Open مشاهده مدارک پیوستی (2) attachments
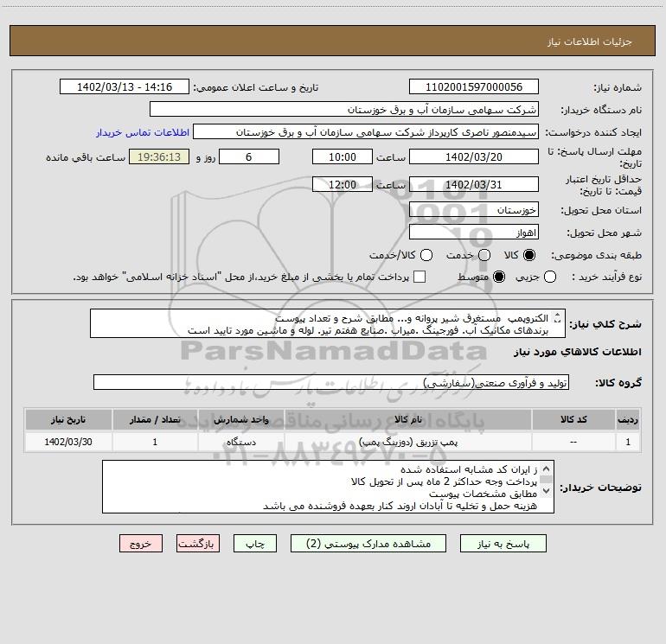The width and height of the screenshot is (666, 644). click(368, 544)
